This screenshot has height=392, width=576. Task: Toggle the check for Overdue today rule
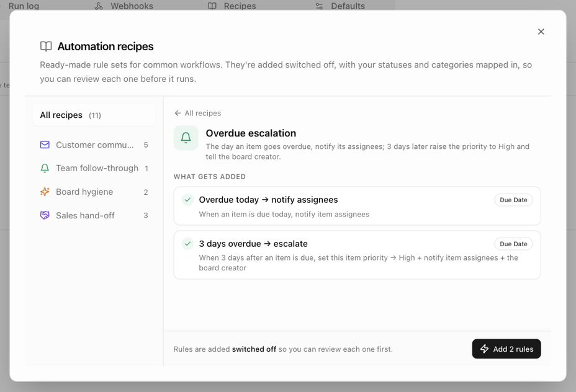187,200
